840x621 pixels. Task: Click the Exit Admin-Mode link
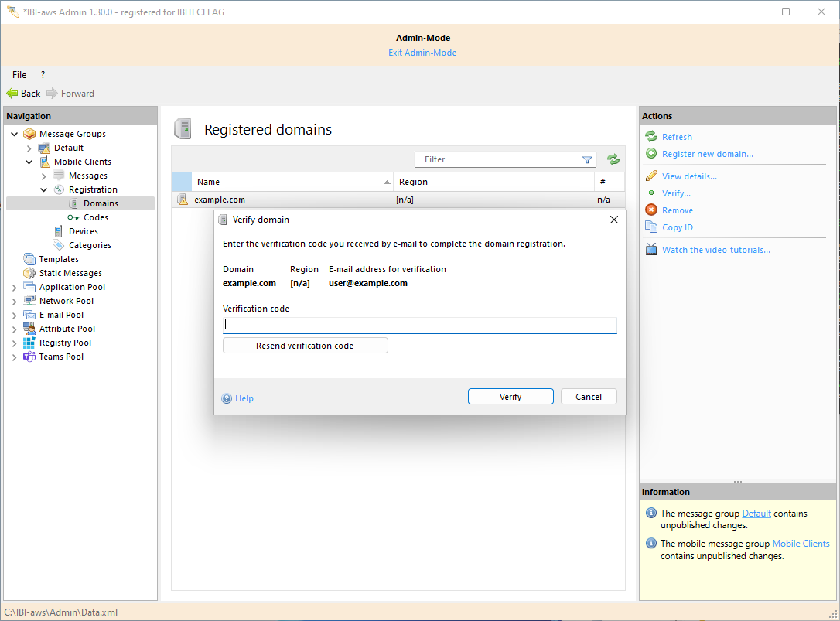pyautogui.click(x=422, y=53)
